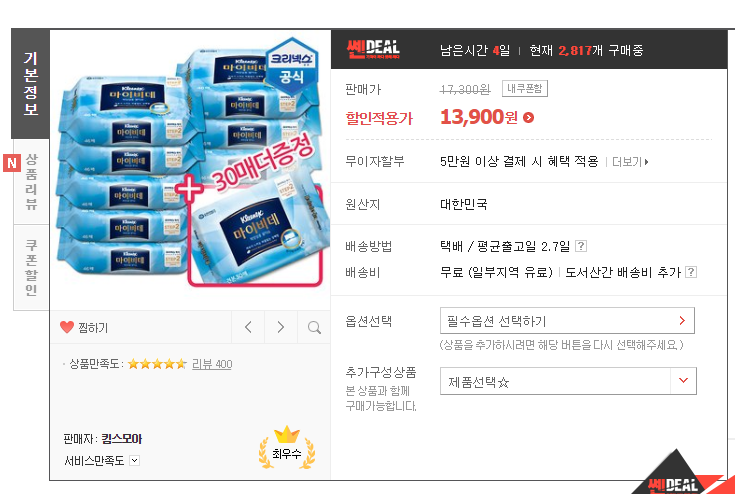
Task: Open the 리뷰 400 link
Action: [212, 364]
